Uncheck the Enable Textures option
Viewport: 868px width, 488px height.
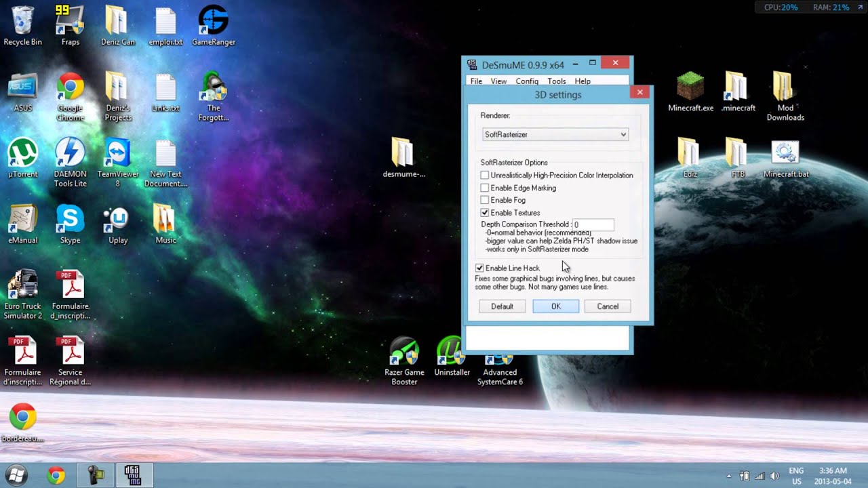pos(484,213)
